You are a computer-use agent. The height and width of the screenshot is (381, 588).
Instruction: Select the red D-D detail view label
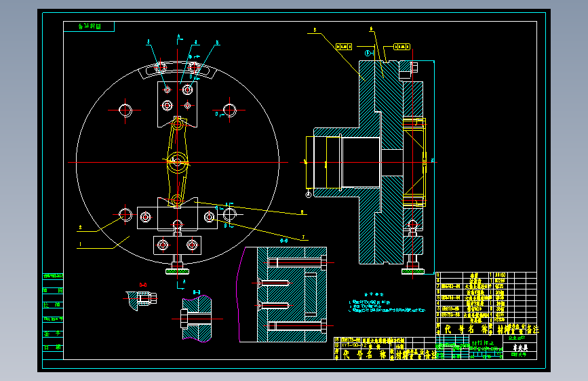(x=143, y=285)
